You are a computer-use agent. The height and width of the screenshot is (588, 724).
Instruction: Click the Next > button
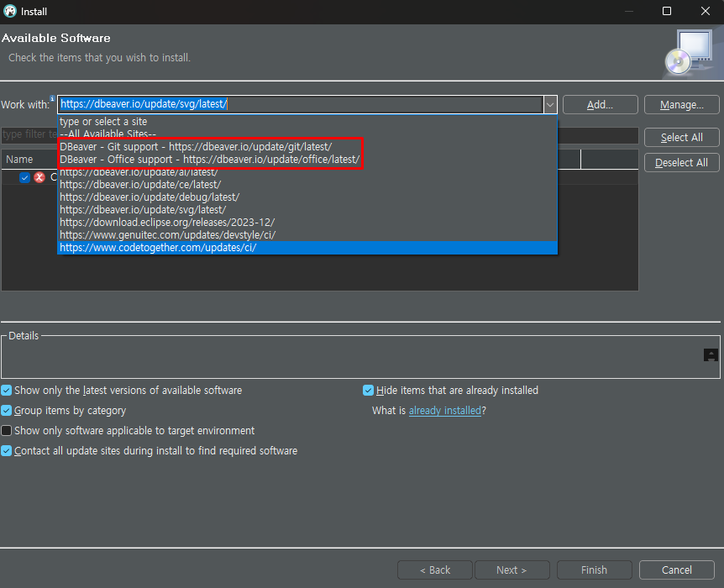click(512, 570)
